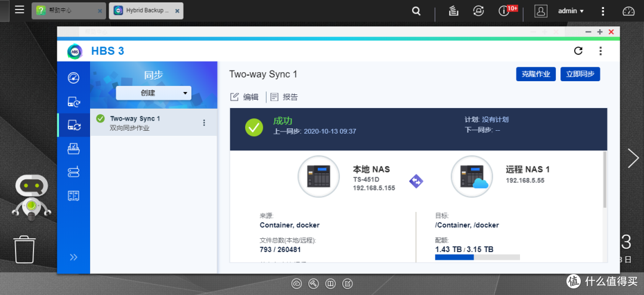Open background tasks icon in top bar

point(453,11)
